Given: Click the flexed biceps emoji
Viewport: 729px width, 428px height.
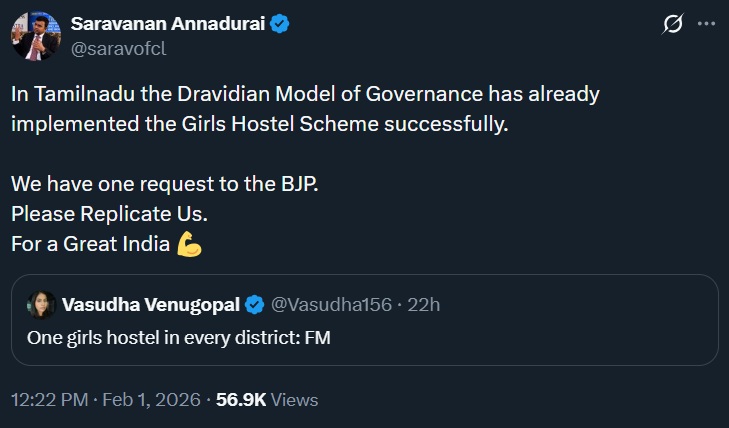Looking at the screenshot, I should click(189, 244).
